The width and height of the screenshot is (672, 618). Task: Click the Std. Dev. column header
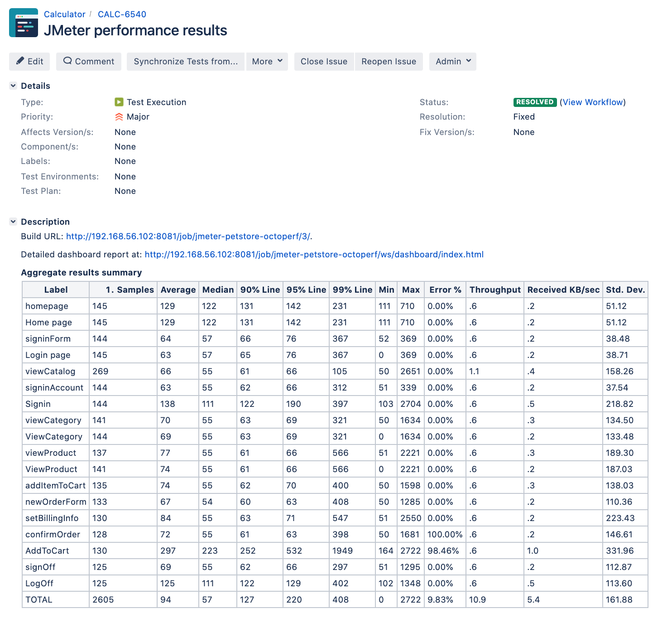[x=625, y=290]
